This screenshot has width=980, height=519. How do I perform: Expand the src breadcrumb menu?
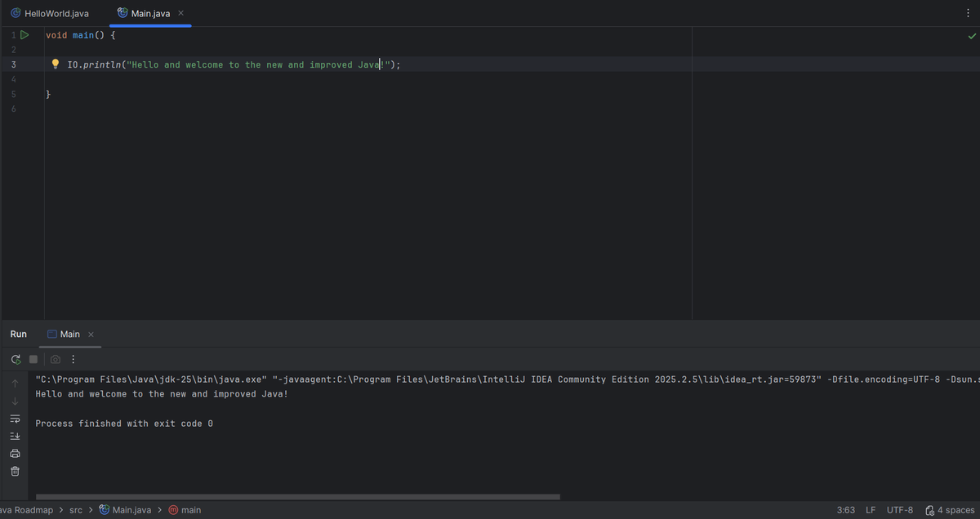click(75, 509)
